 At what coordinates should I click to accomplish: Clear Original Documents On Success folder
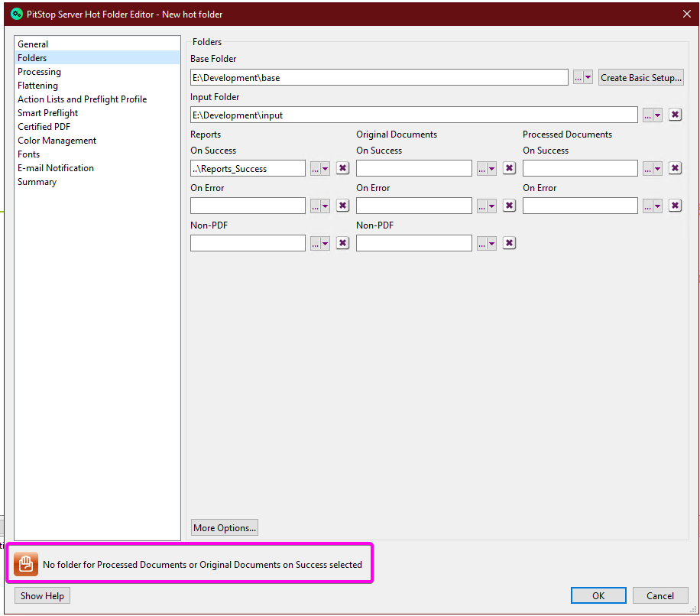pyautogui.click(x=509, y=168)
